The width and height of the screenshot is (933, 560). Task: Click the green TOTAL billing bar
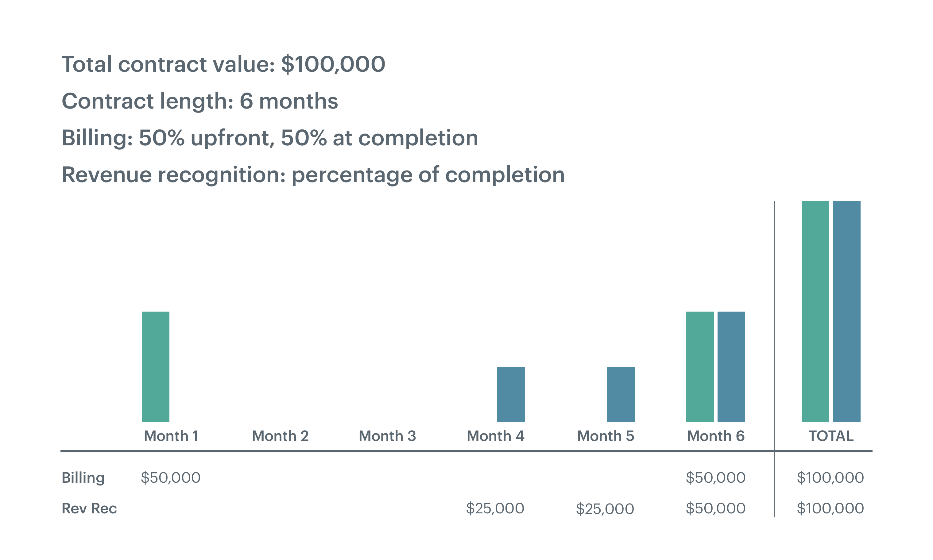pos(815,311)
